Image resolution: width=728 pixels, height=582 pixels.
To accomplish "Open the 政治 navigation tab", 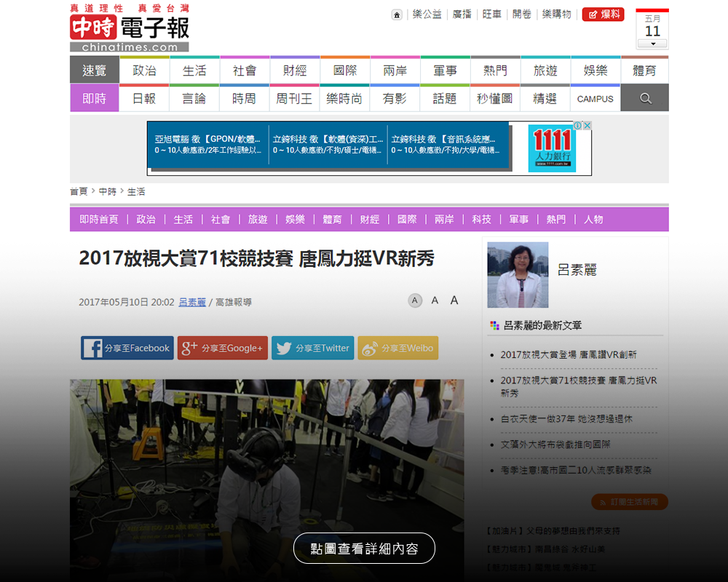I will point(144,71).
